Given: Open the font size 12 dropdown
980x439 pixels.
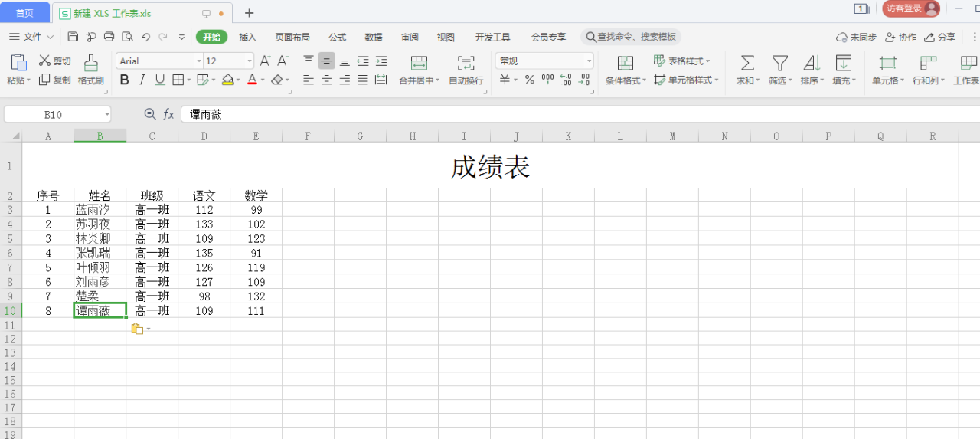Looking at the screenshot, I should coord(250,61).
